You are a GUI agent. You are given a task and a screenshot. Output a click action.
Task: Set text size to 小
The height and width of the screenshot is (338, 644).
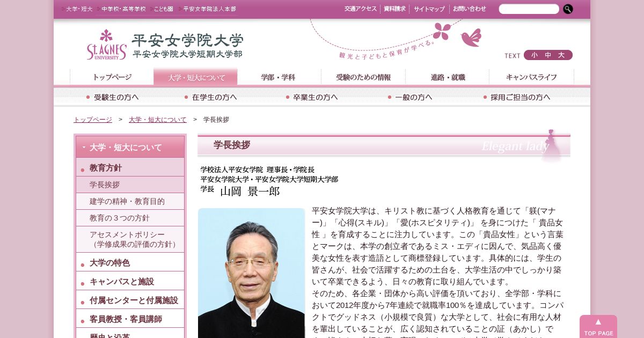[534, 55]
